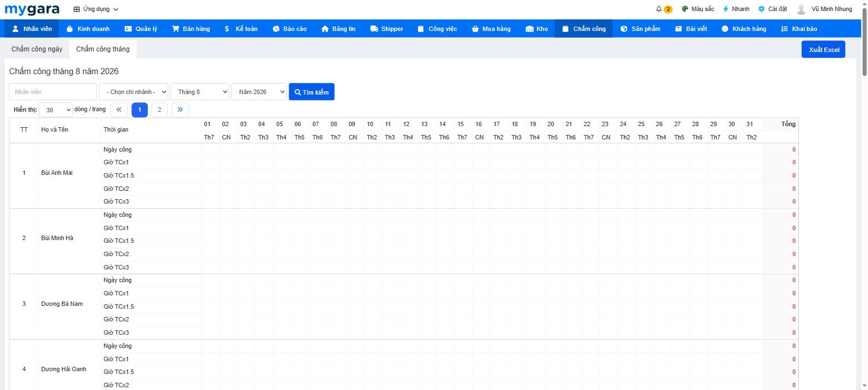Click the Tổng column header
Viewport: 868px width, 390px height.
click(x=788, y=124)
